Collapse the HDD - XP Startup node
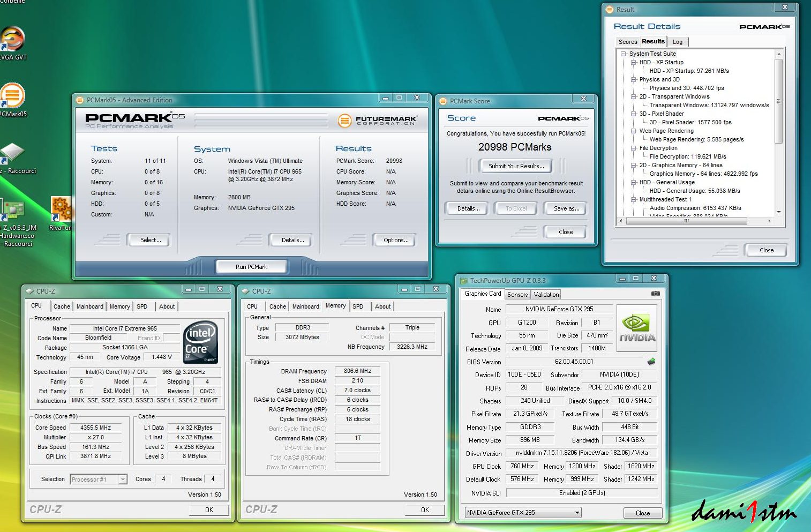This screenshot has height=532, width=811. pos(634,62)
